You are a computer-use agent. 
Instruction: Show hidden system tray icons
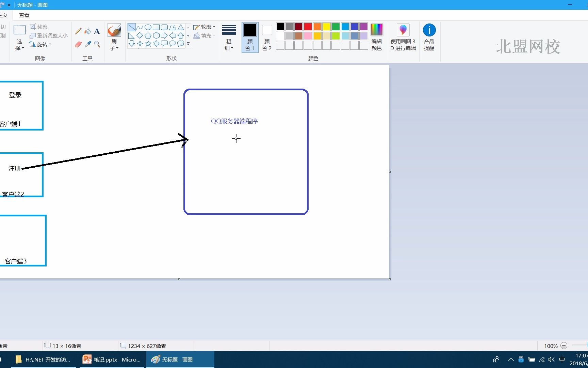pos(511,359)
